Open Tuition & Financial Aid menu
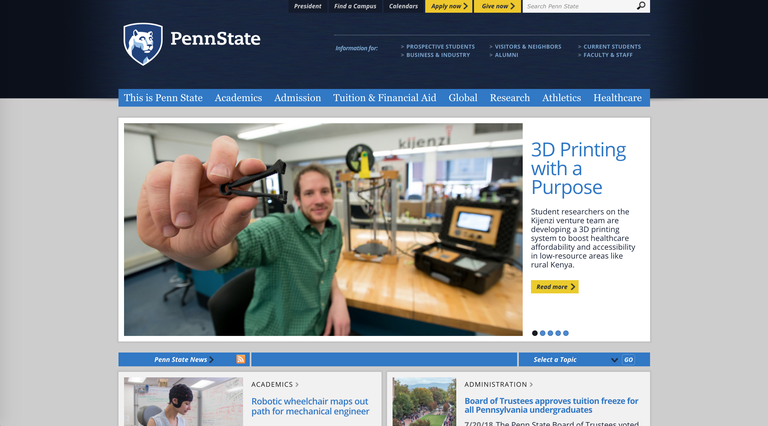Image resolution: width=768 pixels, height=426 pixels. [384, 97]
